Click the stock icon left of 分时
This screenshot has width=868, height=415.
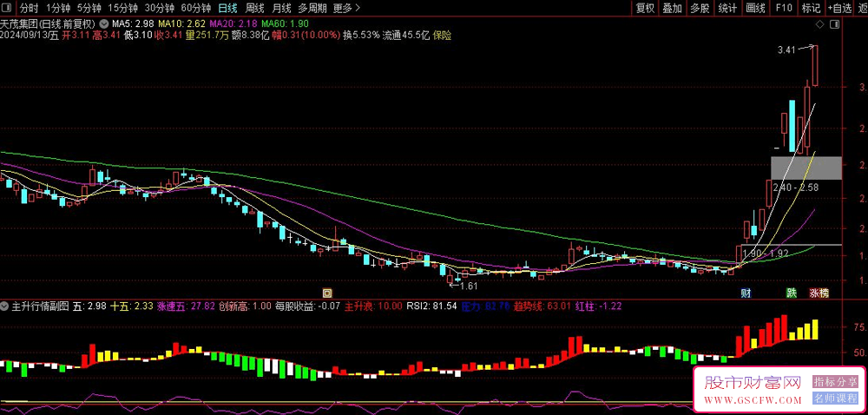[9, 9]
